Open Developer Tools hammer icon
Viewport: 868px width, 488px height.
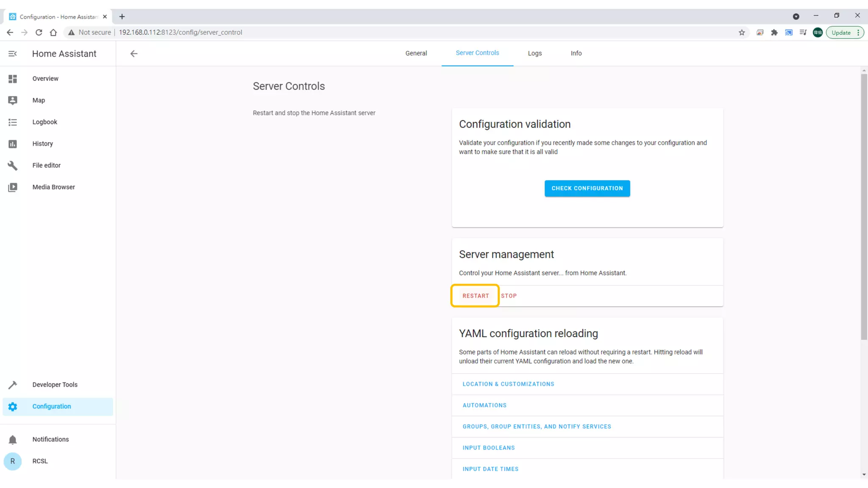click(13, 385)
